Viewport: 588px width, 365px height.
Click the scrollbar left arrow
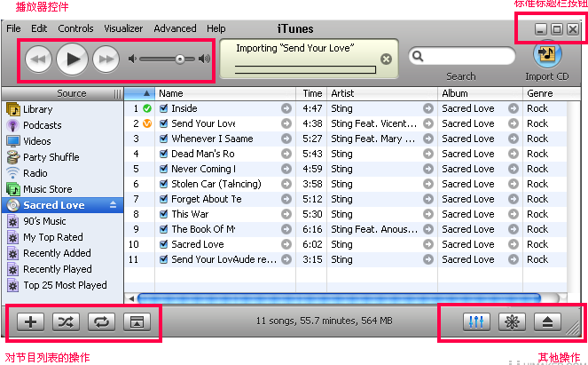coord(131,298)
